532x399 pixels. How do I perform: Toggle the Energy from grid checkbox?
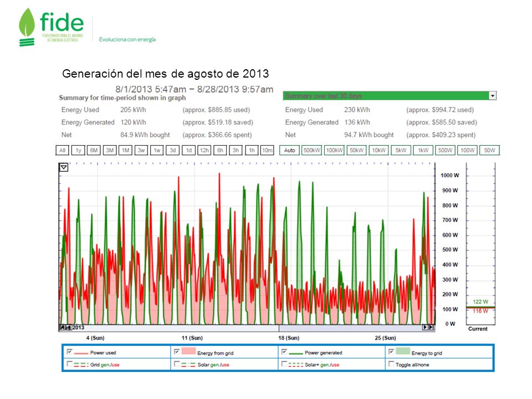point(177,351)
